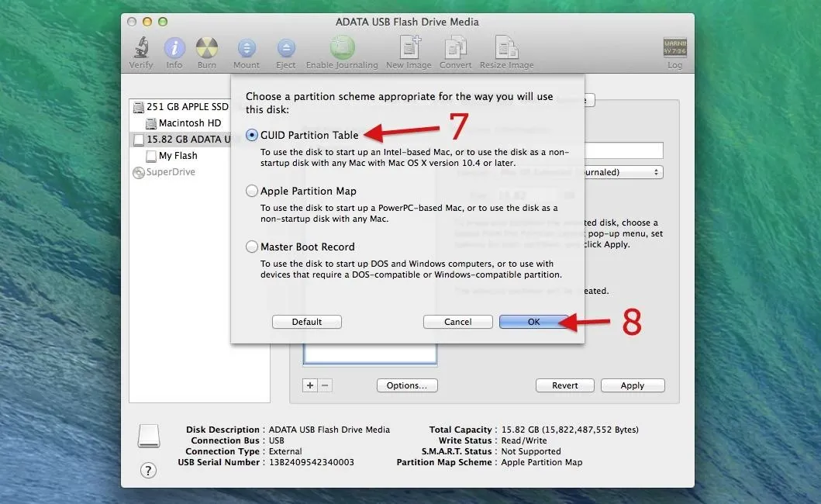Click the Mount toolbar icon
Image resolution: width=821 pixels, height=504 pixels.
click(x=247, y=48)
